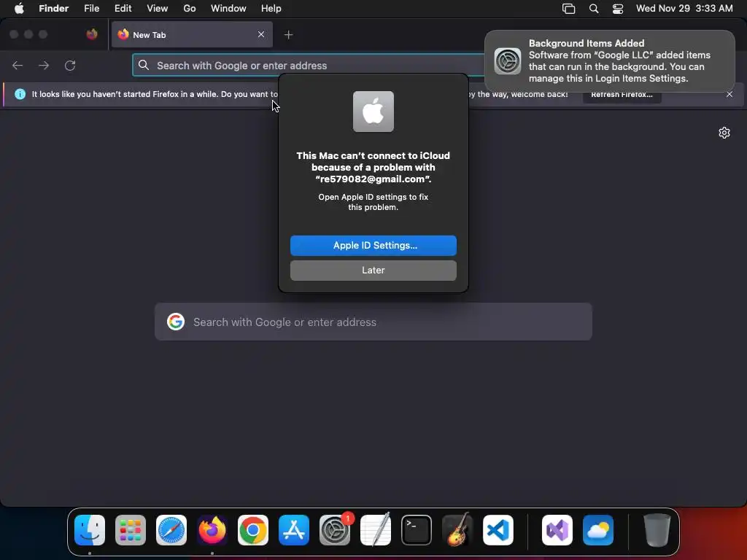The image size is (747, 560).
Task: Click Firefox's back arrow
Action: click(18, 65)
